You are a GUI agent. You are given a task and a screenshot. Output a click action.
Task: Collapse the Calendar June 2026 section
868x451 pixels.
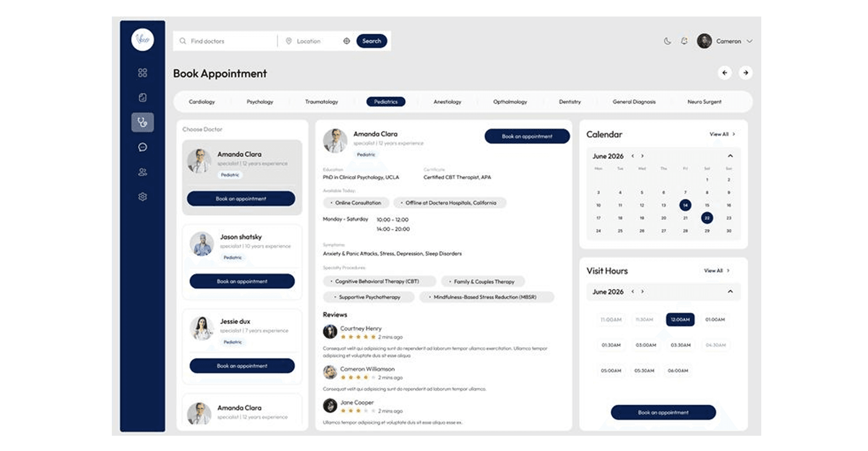(x=730, y=156)
